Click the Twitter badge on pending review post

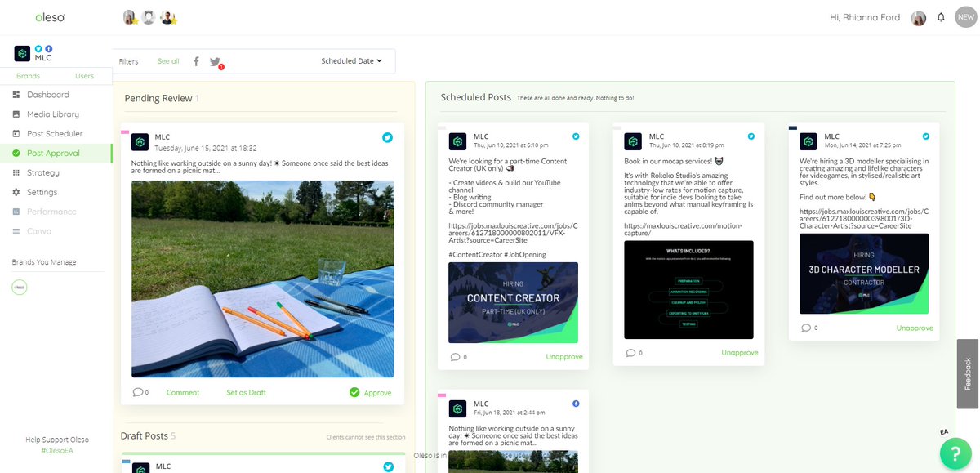[388, 137]
